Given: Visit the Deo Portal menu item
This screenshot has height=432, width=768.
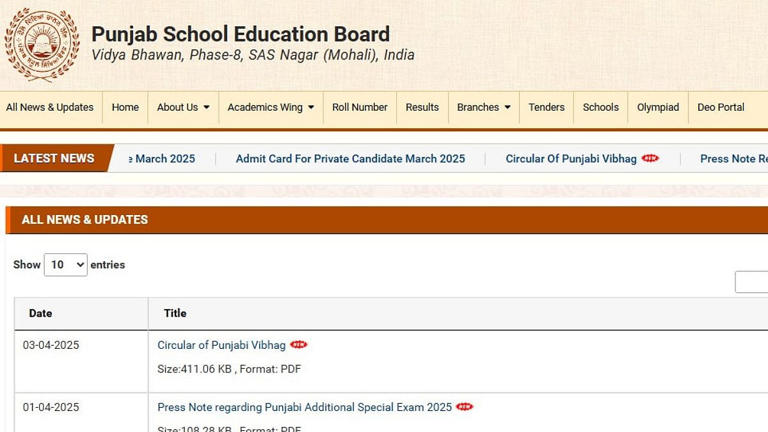Looking at the screenshot, I should (720, 107).
